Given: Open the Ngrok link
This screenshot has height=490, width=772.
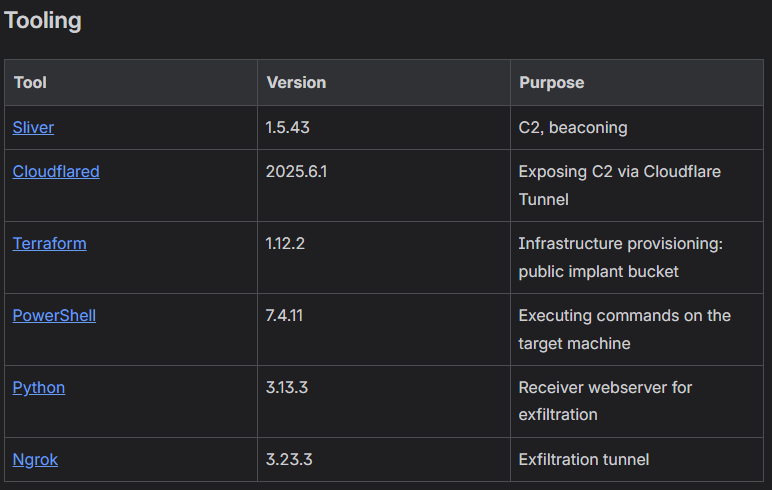Looking at the screenshot, I should coord(35,460).
